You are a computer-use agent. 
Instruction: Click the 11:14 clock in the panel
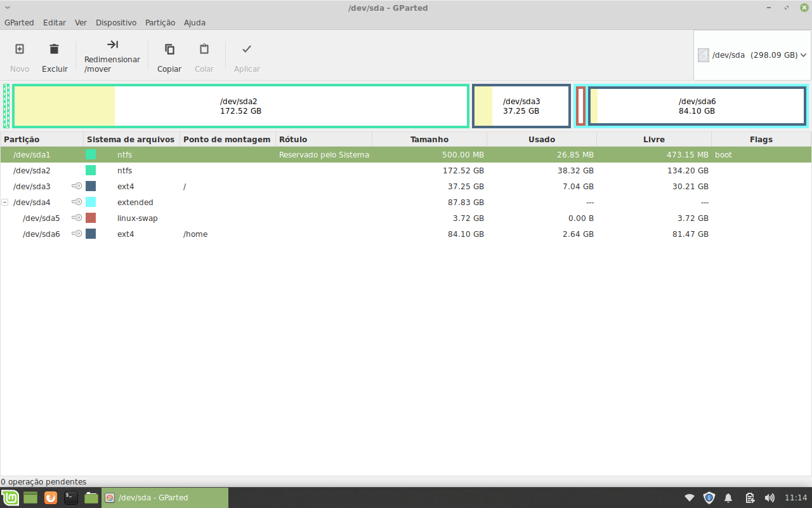(x=796, y=498)
